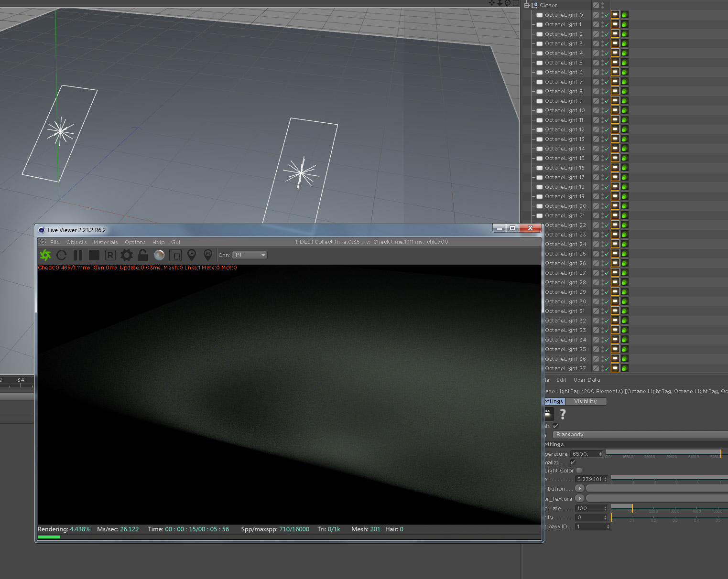Adjust the light pass ID stepper
The height and width of the screenshot is (579, 728).
[608, 526]
